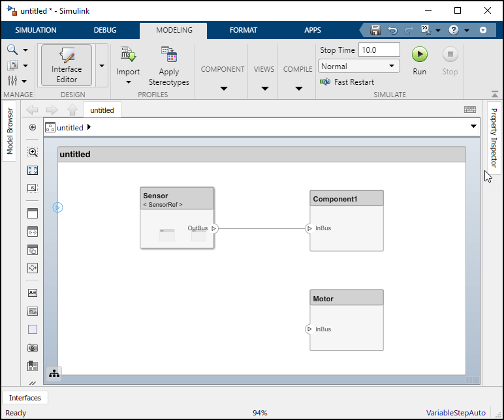Image resolution: width=504 pixels, height=420 pixels.
Task: Click the navigate Back arrow
Action: (x=32, y=110)
